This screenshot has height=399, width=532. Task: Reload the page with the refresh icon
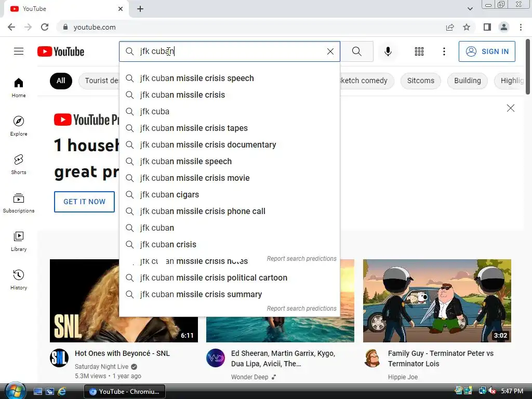(x=45, y=27)
